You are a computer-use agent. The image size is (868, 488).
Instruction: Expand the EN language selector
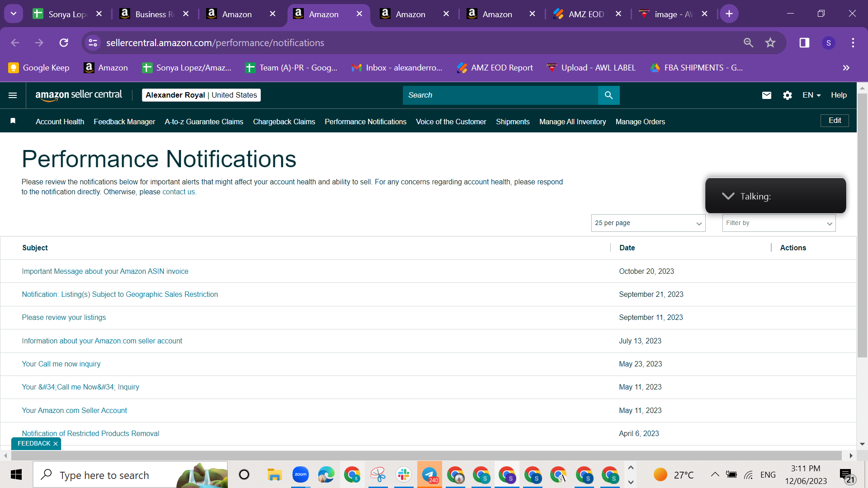811,95
